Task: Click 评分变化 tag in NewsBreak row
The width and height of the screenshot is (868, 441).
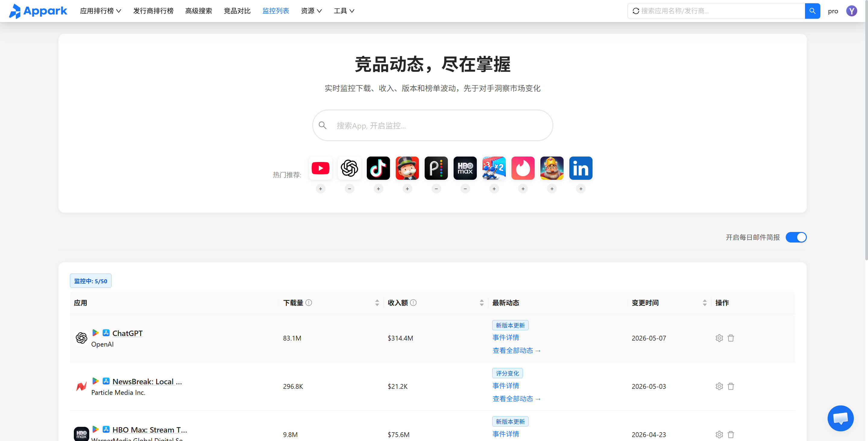Action: click(x=508, y=373)
